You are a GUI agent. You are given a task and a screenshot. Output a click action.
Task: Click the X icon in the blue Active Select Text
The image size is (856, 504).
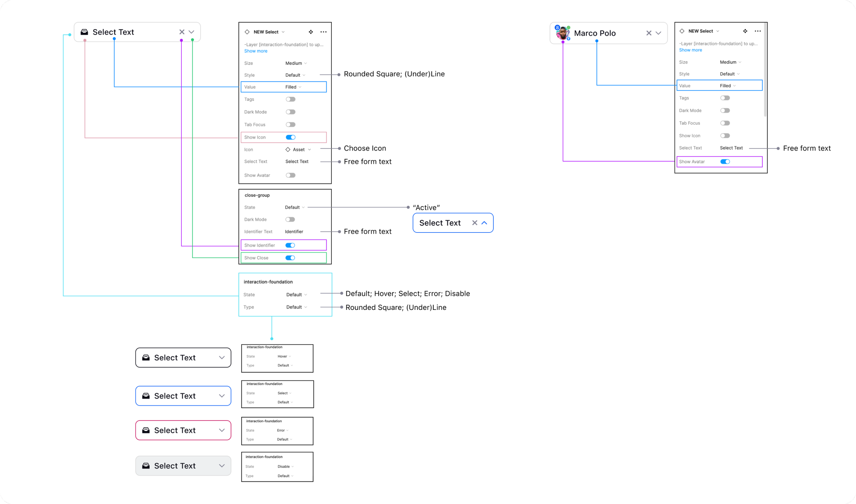(475, 223)
